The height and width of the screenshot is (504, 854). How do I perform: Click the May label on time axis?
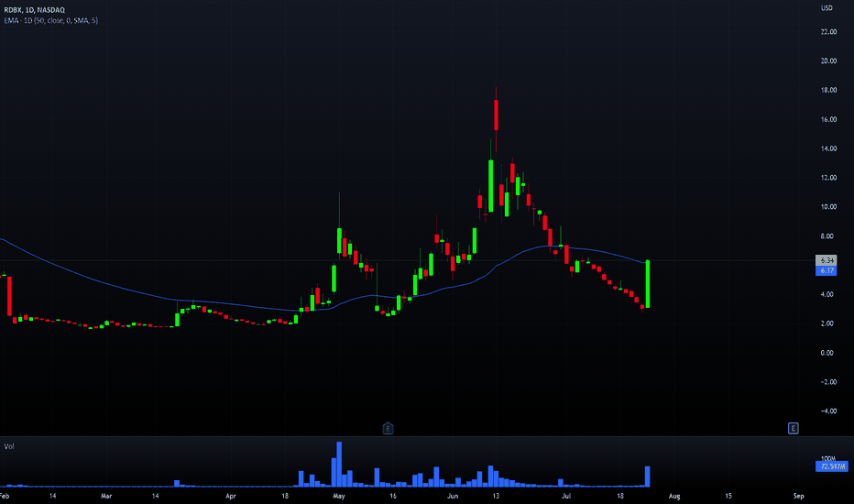(x=339, y=497)
